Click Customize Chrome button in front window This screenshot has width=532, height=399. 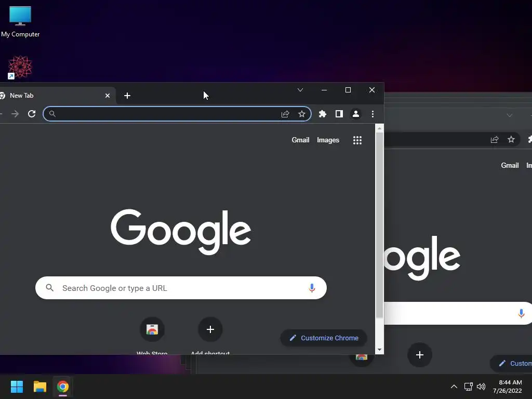tap(324, 338)
